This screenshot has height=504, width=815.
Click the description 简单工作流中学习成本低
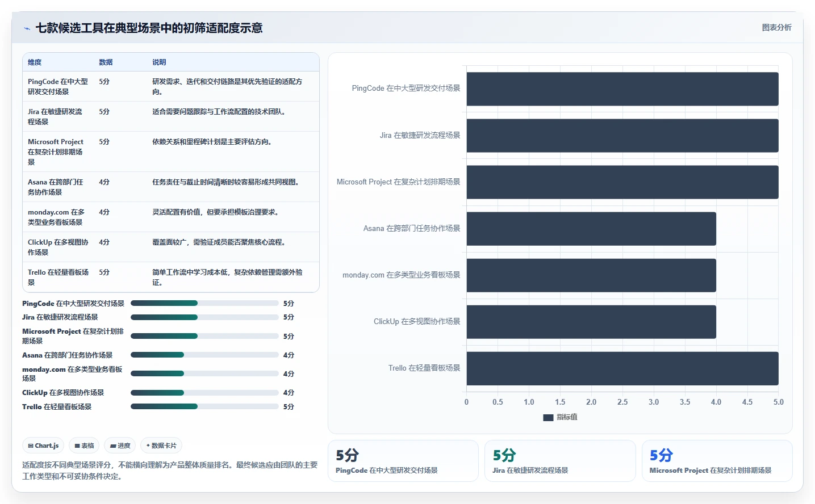click(x=227, y=277)
